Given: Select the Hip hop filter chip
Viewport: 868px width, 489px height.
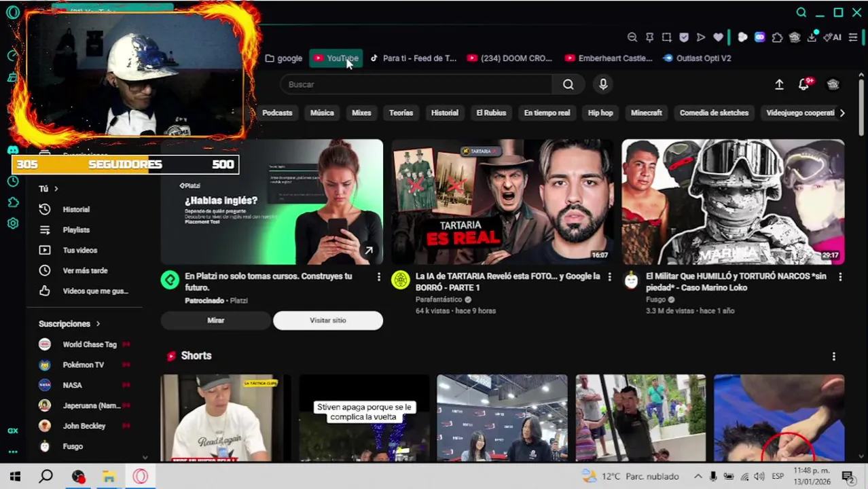Looking at the screenshot, I should [x=600, y=113].
